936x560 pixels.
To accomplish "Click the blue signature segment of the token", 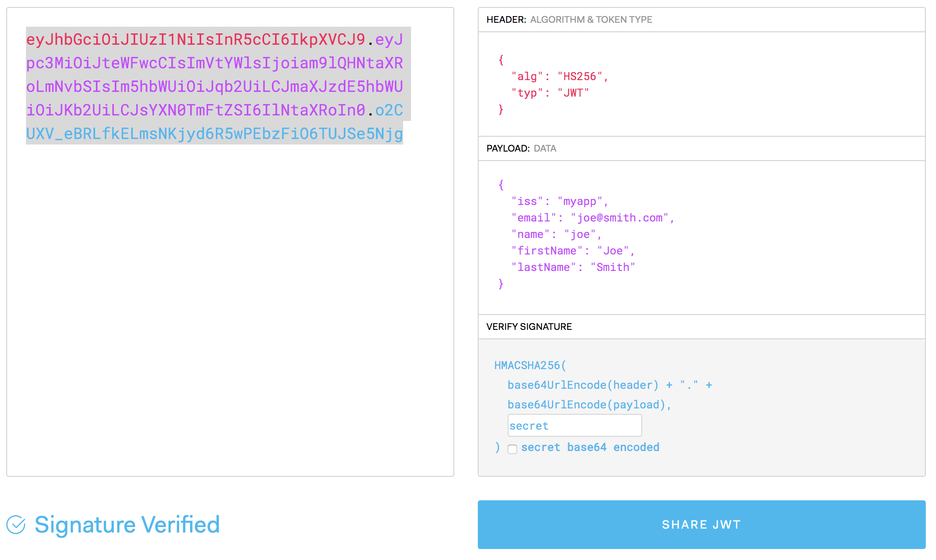I will [214, 134].
